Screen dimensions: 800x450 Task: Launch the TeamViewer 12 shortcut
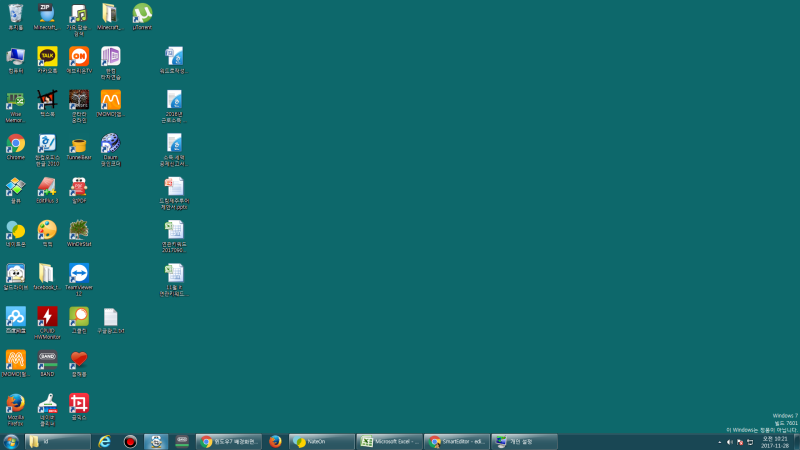(x=79, y=280)
